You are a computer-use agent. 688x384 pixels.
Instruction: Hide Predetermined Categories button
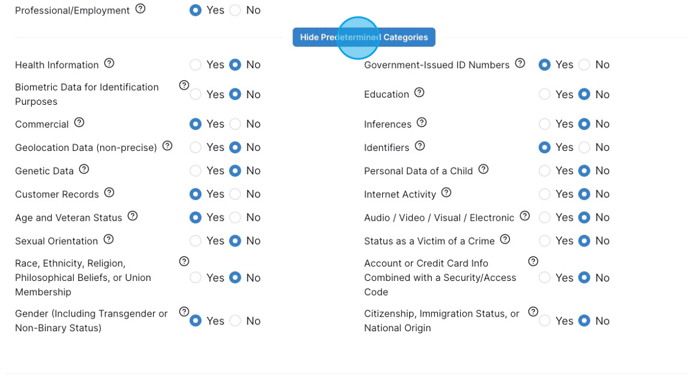tap(364, 37)
